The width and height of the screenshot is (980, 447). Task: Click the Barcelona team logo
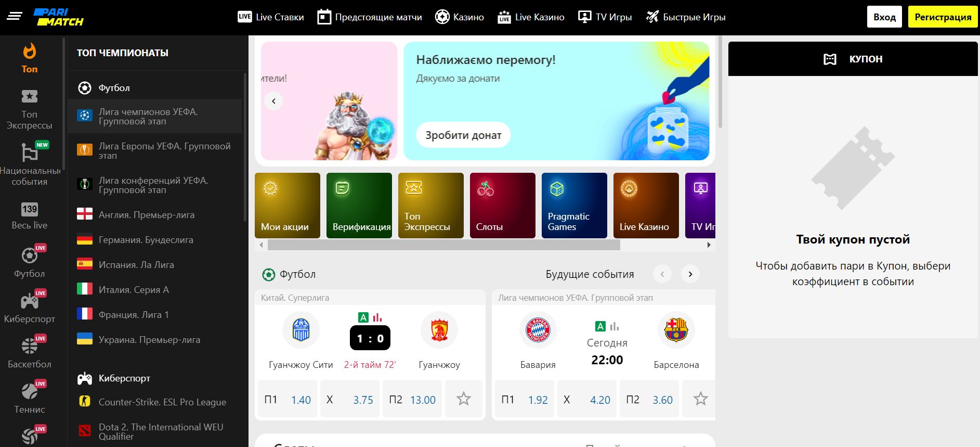click(676, 330)
